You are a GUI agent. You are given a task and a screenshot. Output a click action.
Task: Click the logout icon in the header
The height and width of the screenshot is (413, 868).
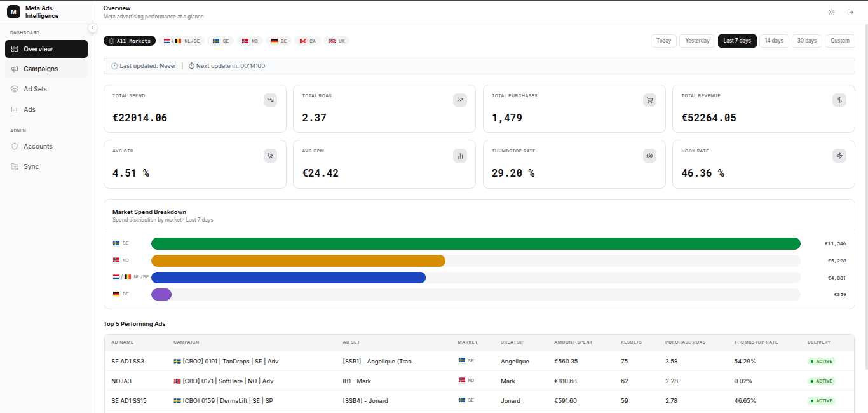pyautogui.click(x=851, y=12)
